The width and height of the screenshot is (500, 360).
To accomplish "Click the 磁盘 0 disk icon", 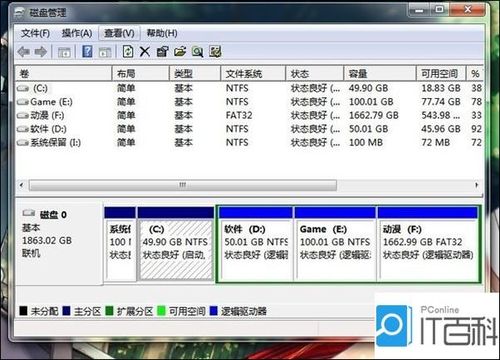I will click(x=29, y=213).
